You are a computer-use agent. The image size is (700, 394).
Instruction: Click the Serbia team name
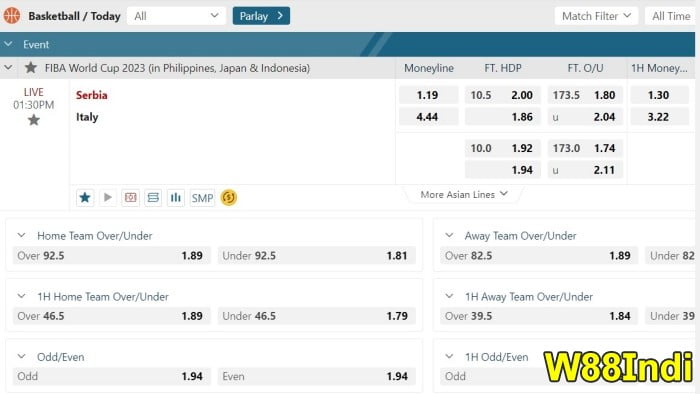[92, 95]
